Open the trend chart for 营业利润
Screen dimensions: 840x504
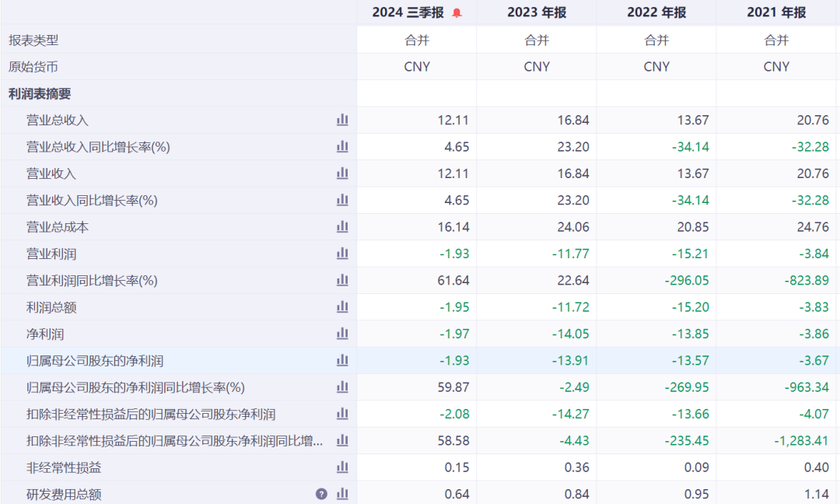point(342,254)
